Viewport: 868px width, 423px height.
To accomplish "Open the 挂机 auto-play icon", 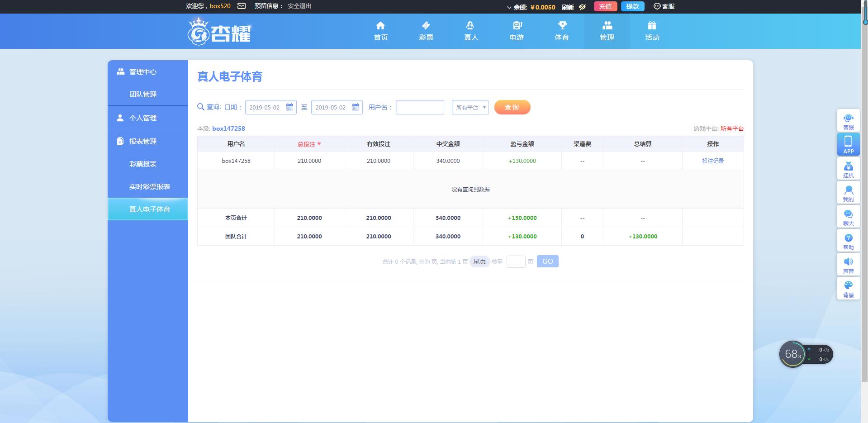I will 849,169.
